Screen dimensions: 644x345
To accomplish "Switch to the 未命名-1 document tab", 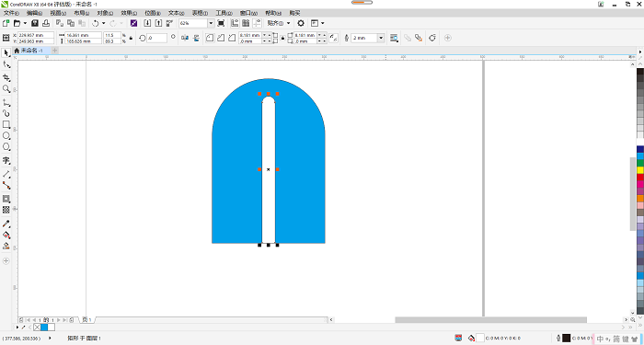I will click(31, 50).
